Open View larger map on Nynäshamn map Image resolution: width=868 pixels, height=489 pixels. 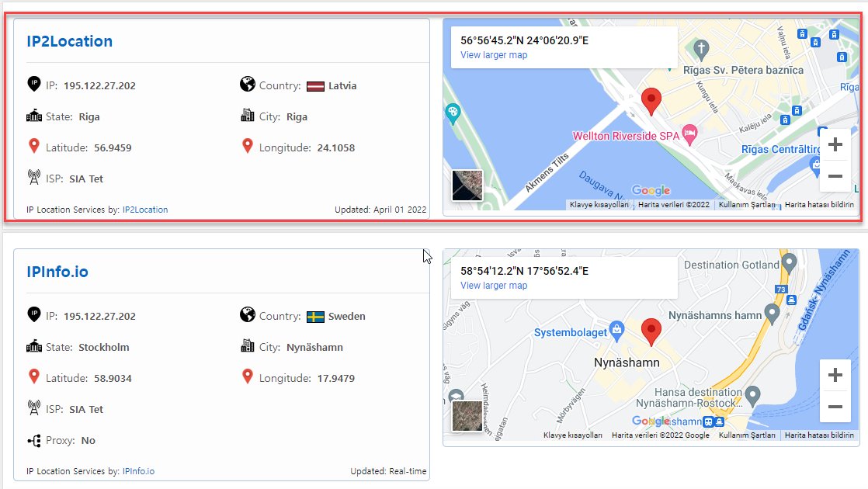(494, 286)
